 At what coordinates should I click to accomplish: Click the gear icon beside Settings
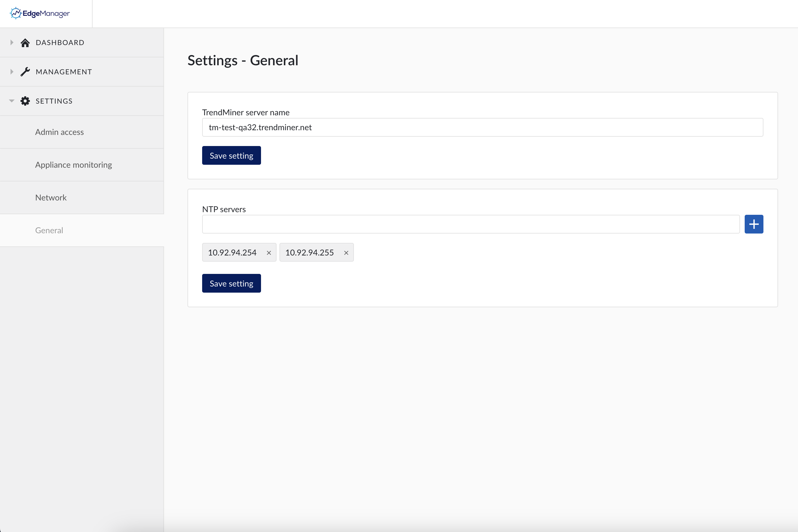pyautogui.click(x=25, y=101)
